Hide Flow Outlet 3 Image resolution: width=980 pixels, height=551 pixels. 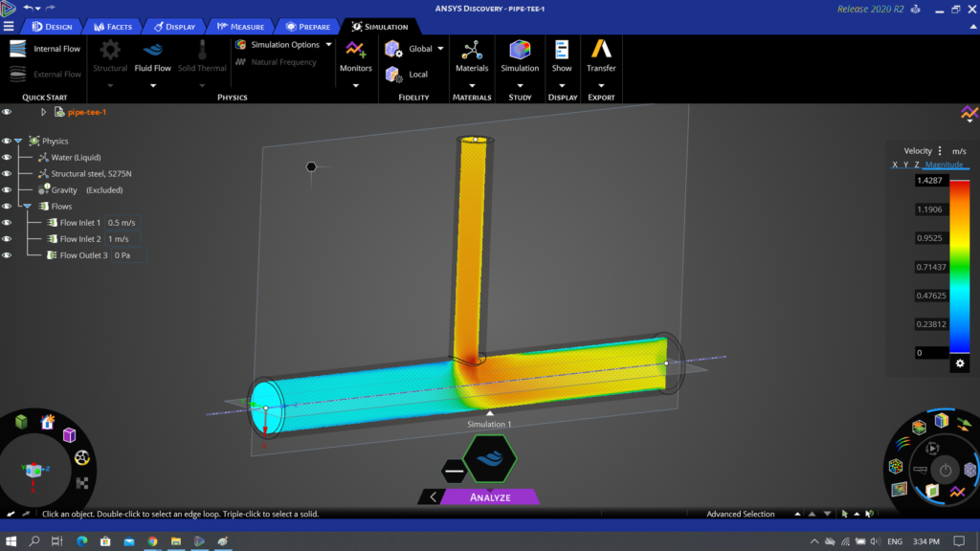tap(7, 254)
